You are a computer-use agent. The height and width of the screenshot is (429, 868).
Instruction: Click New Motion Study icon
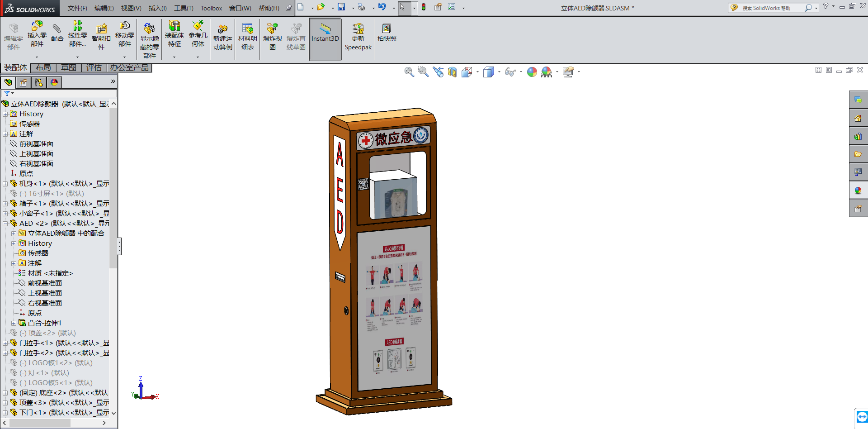[x=223, y=37]
